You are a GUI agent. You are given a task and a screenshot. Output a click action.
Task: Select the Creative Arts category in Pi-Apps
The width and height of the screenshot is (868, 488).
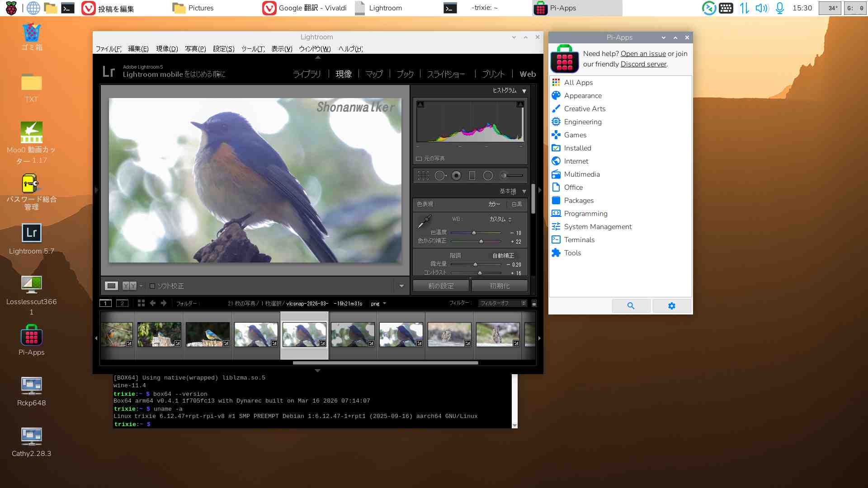(584, 109)
